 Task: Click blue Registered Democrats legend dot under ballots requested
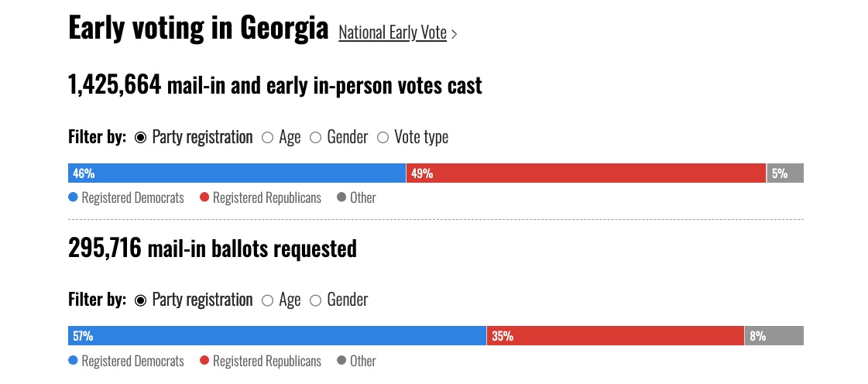(x=74, y=361)
